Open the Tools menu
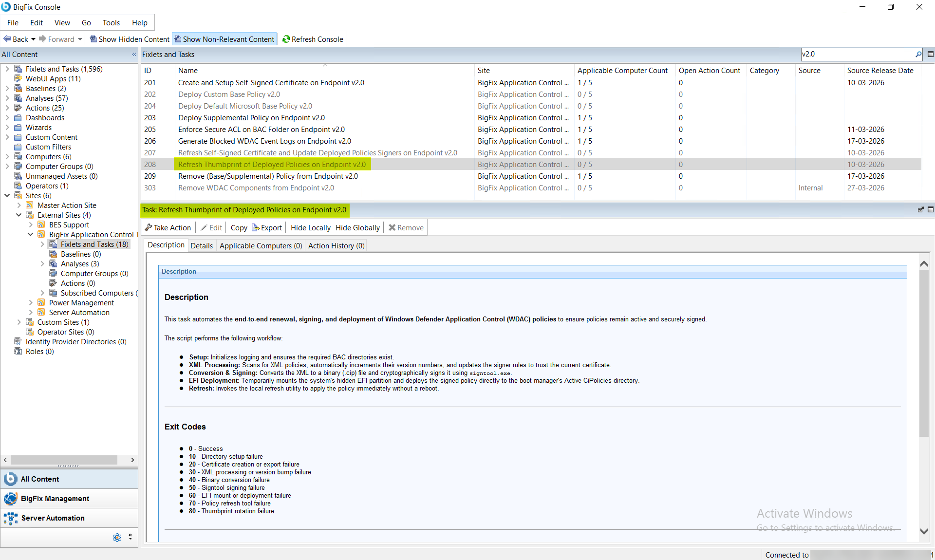The image size is (935, 560). tap(111, 22)
